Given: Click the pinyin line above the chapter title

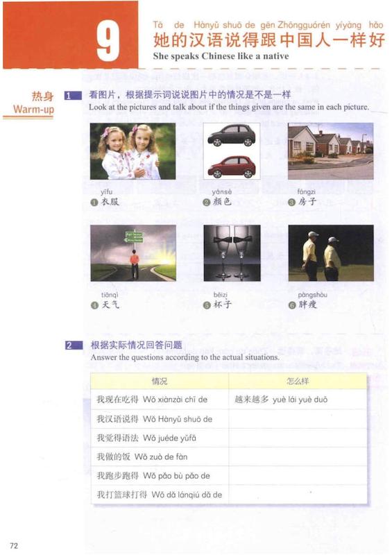Looking at the screenshot, I should coord(268,25).
